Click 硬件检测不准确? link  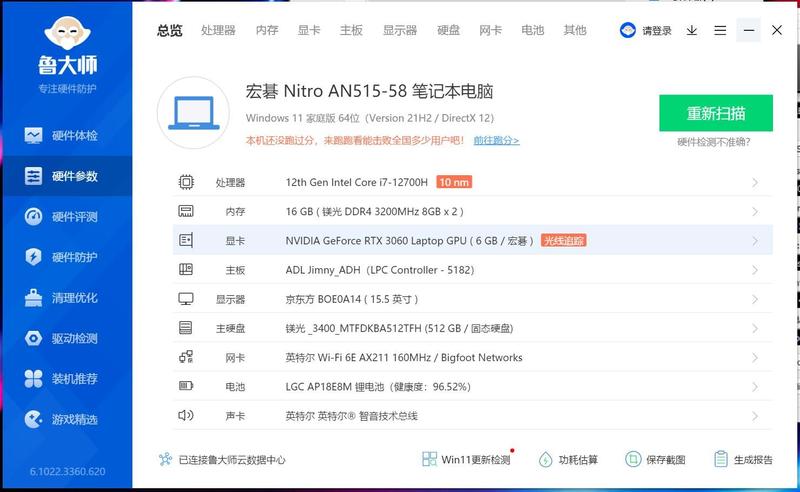click(714, 142)
